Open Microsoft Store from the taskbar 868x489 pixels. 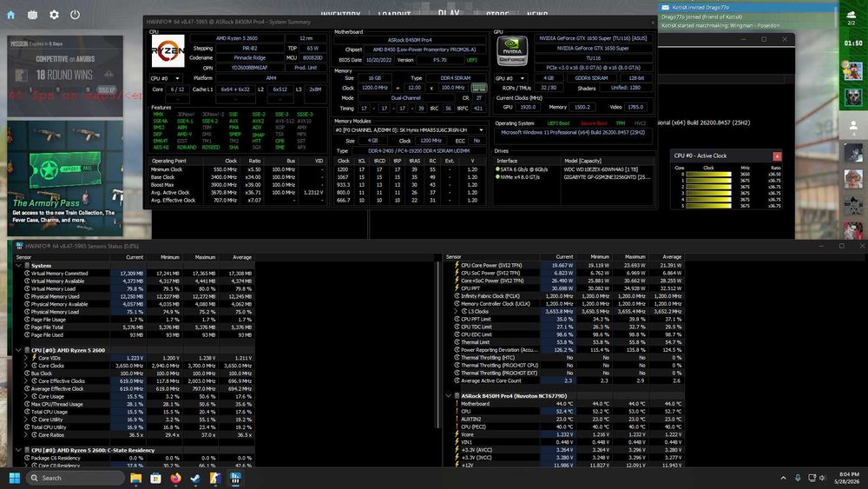(155, 478)
